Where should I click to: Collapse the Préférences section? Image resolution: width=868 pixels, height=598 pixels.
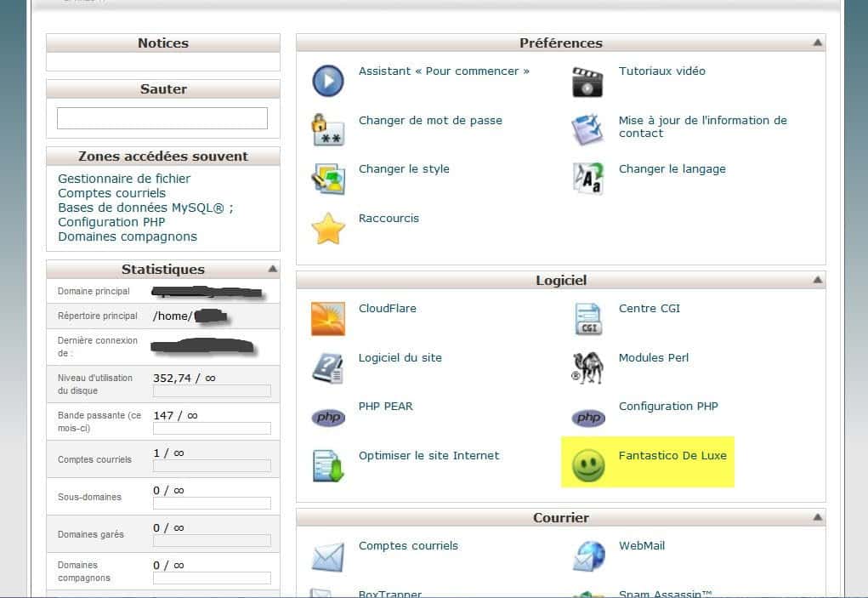tap(817, 43)
